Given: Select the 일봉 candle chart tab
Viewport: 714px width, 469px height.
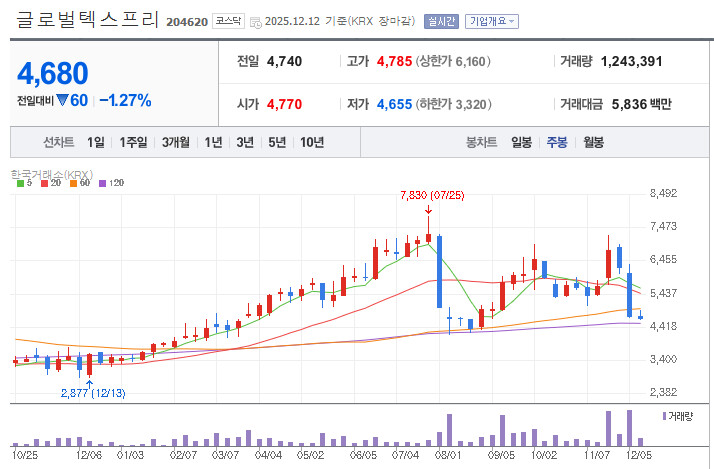Looking at the screenshot, I should click(521, 143).
